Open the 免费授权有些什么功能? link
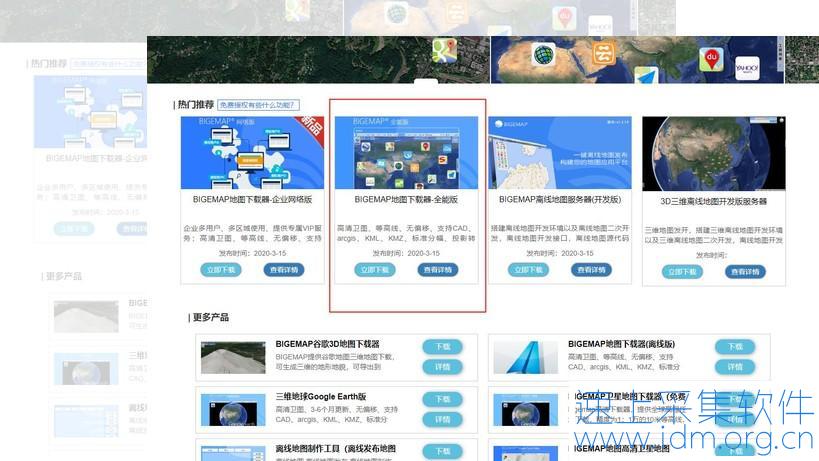 pyautogui.click(x=258, y=105)
